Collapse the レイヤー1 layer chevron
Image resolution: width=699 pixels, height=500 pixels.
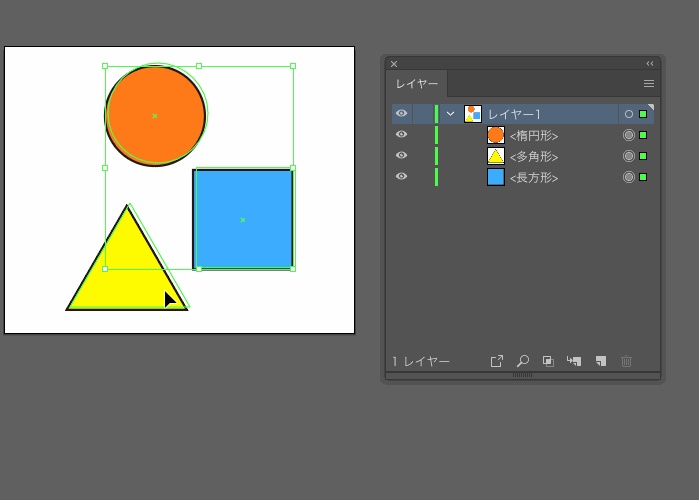click(450, 114)
